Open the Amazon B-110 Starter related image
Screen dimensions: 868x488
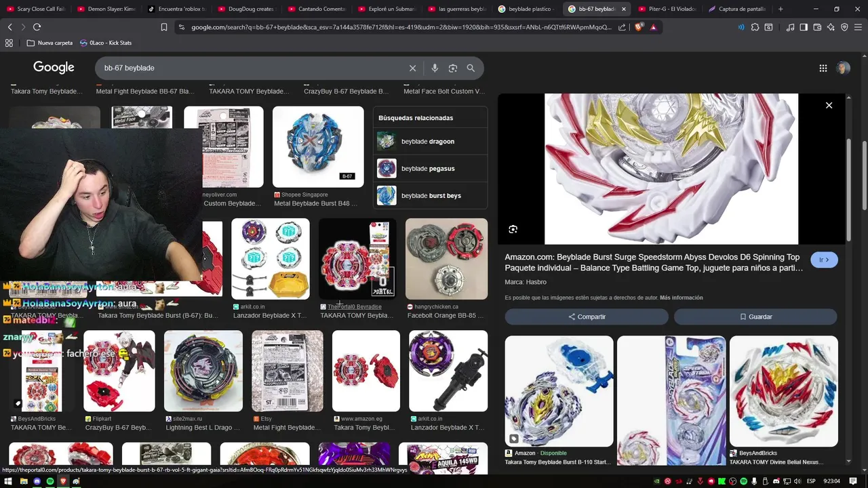pyautogui.click(x=559, y=392)
